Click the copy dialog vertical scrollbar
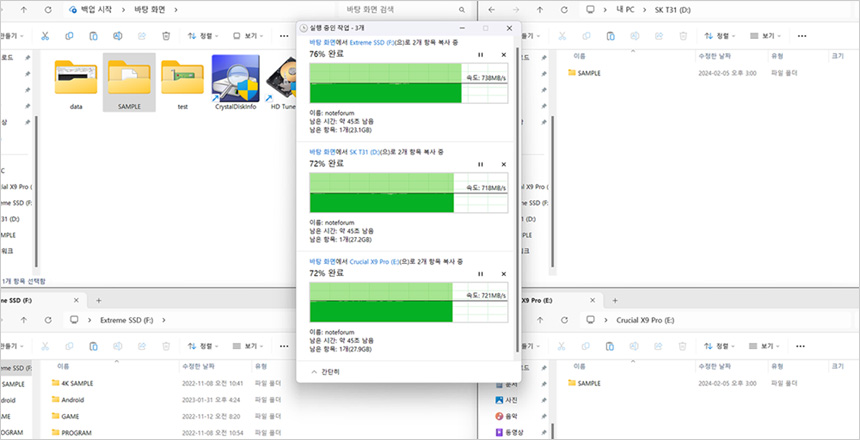Screen dimensions: 860x440 pos(517,200)
